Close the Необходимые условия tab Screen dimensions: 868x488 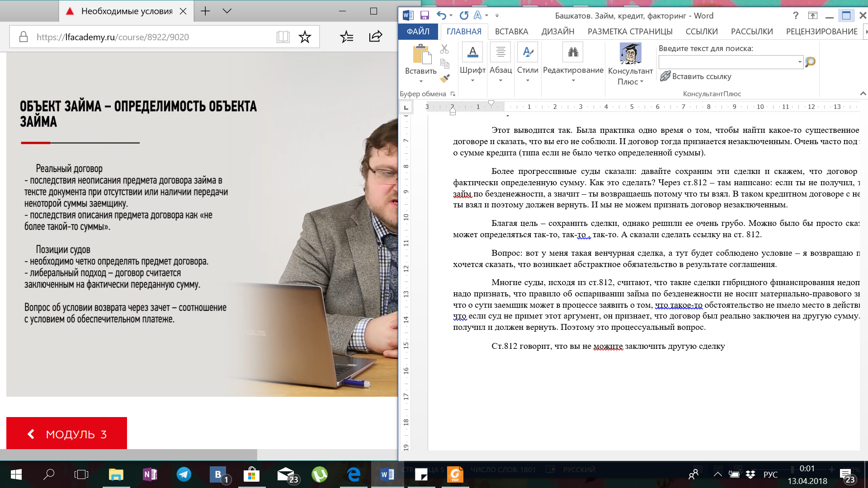183,11
